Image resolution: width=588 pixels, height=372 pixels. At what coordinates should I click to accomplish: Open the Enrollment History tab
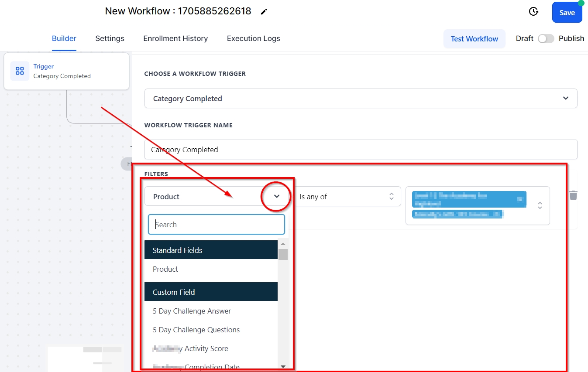(x=175, y=38)
